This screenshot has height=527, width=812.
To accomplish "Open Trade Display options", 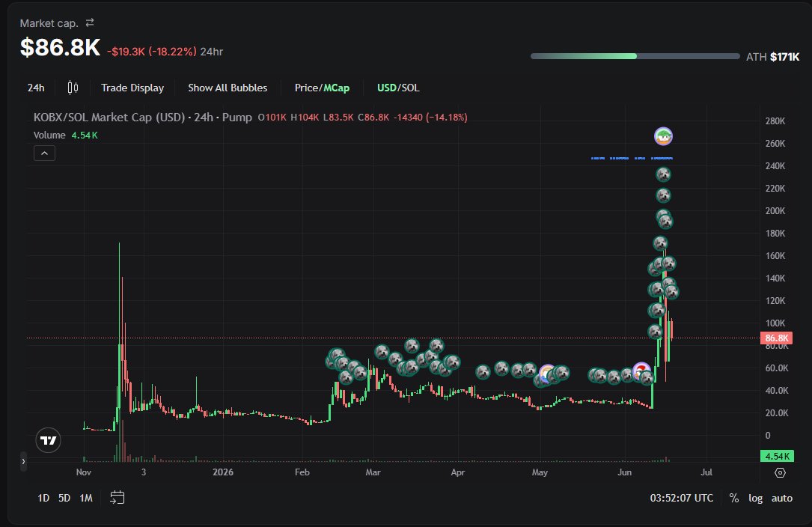I will (x=132, y=88).
